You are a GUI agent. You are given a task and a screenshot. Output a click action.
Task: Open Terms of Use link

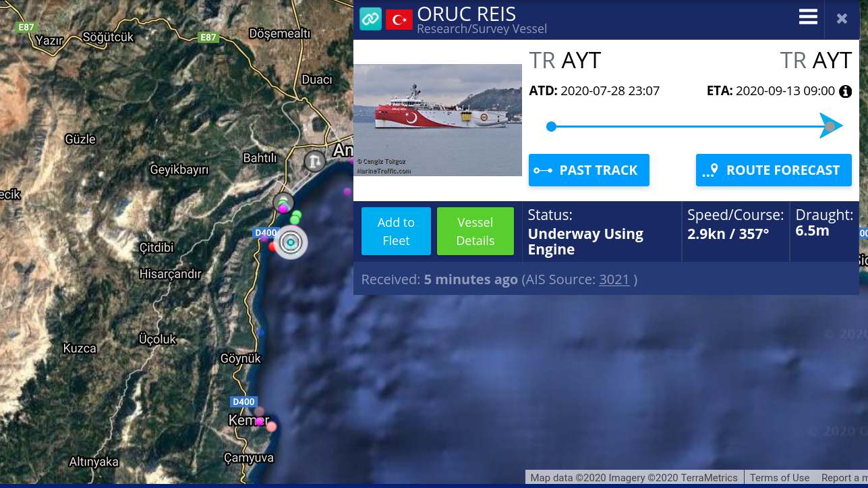pos(780,478)
